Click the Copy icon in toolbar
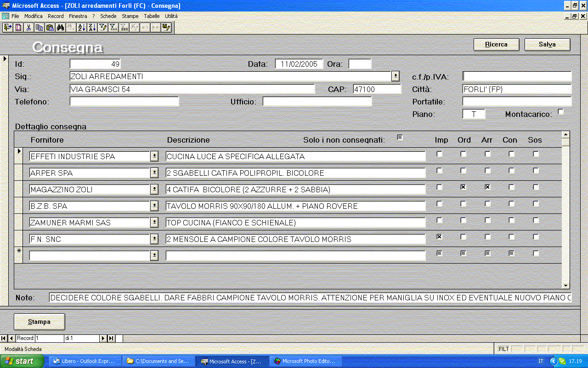This screenshot has height=368, width=588. point(39,28)
